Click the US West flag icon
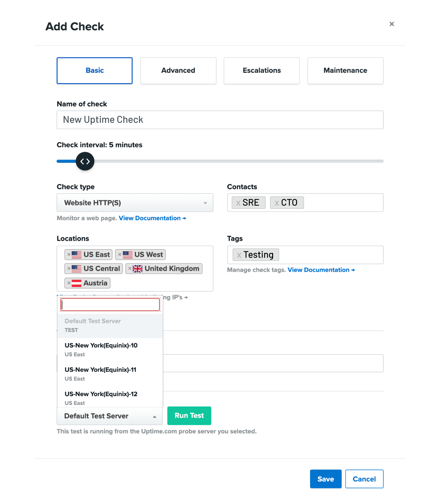Image resolution: width=445 pixels, height=504 pixels. pyautogui.click(x=127, y=255)
